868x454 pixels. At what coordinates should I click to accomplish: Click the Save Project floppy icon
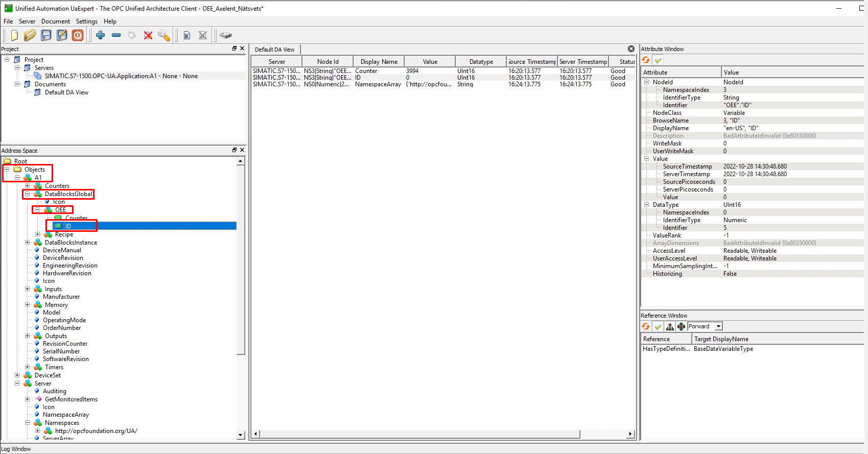click(x=46, y=35)
